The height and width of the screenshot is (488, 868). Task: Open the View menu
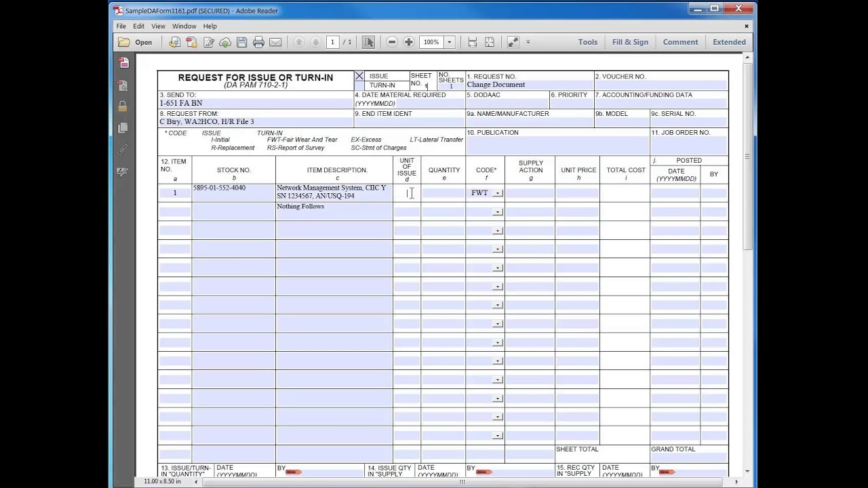coord(158,26)
